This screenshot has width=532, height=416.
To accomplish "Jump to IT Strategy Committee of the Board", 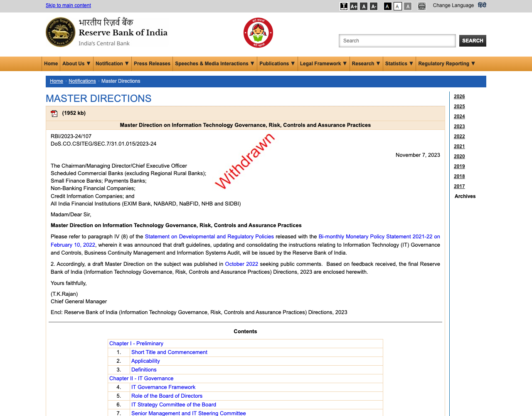I will (174, 405).
